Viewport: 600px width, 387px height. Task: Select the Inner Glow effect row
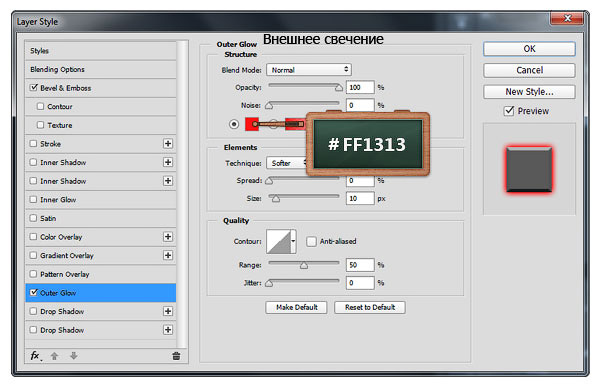[101, 199]
